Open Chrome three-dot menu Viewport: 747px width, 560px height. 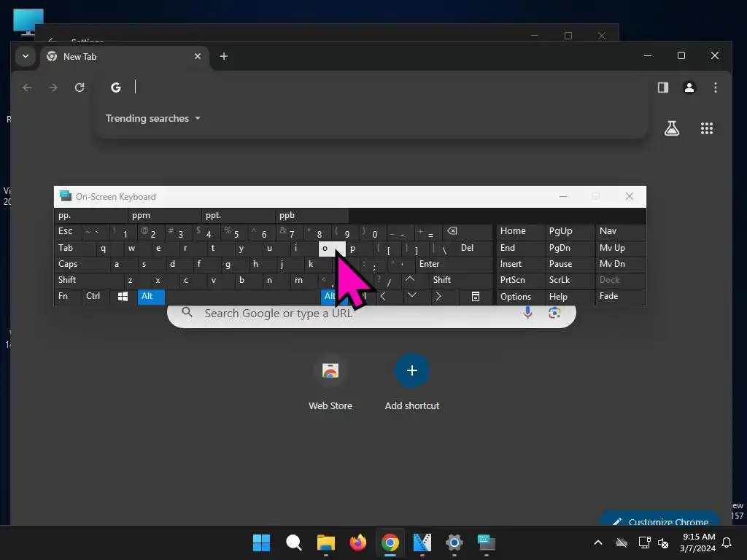[x=715, y=87]
